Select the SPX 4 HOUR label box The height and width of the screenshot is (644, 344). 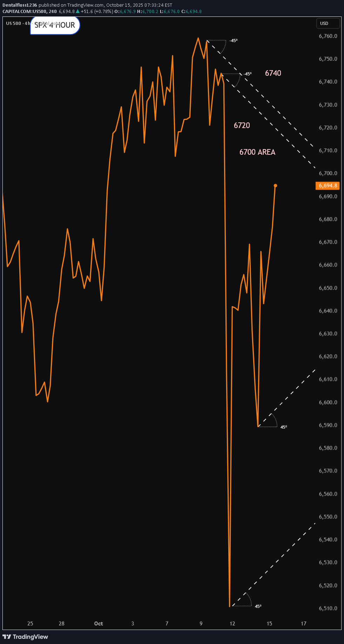pos(55,25)
